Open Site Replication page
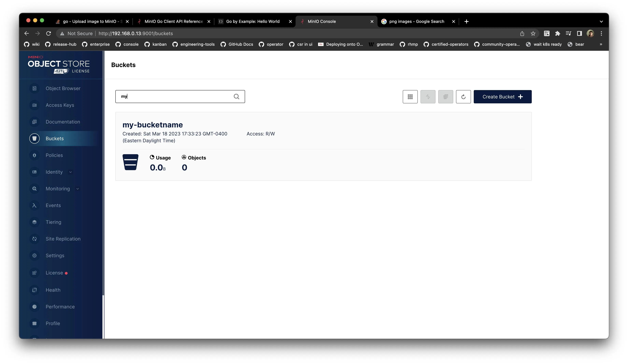Viewport: 628px width, 364px height. click(x=63, y=239)
